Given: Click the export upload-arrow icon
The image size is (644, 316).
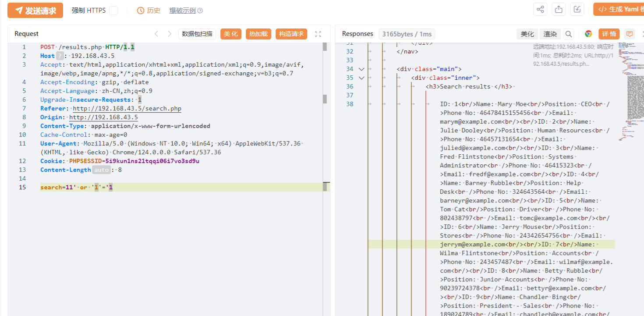Looking at the screenshot, I should [559, 9].
